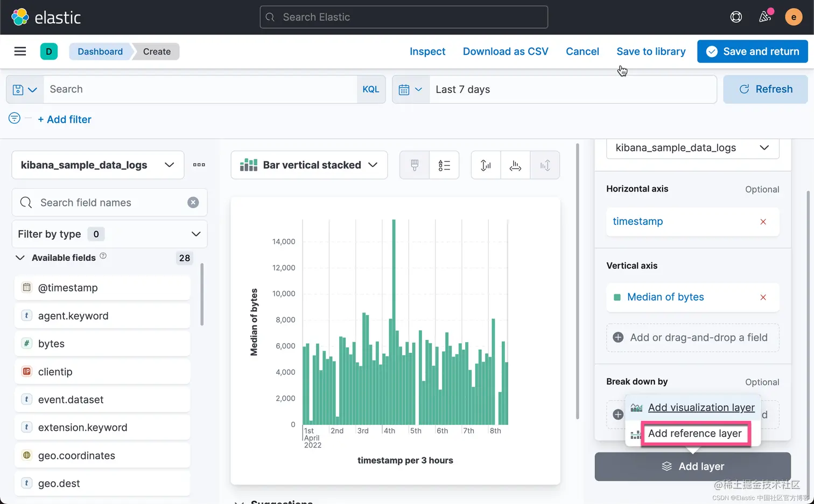The width and height of the screenshot is (814, 504).
Task: Click Inspect in the top menu
Action: tap(427, 52)
